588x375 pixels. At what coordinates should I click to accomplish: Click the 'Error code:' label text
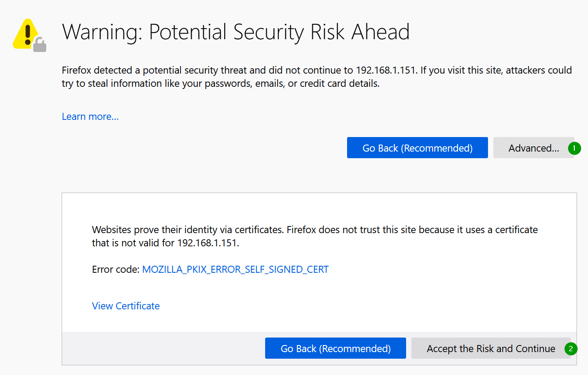pos(115,269)
